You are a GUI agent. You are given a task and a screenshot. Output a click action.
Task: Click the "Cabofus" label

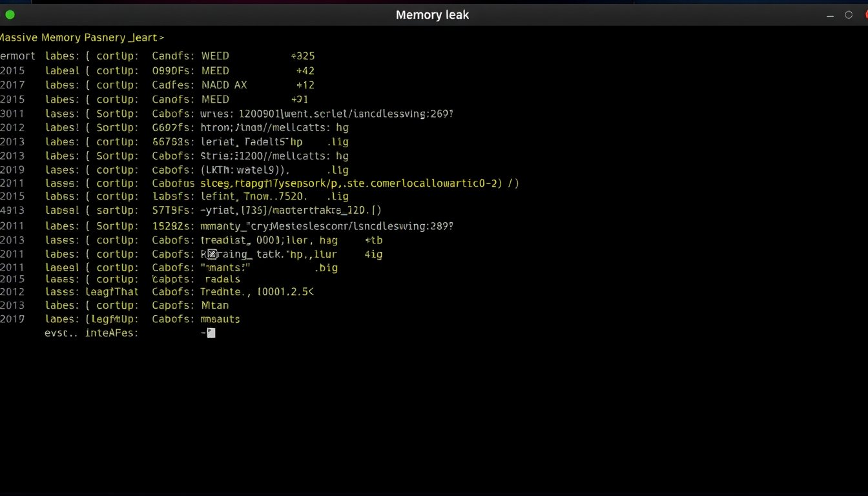click(172, 183)
